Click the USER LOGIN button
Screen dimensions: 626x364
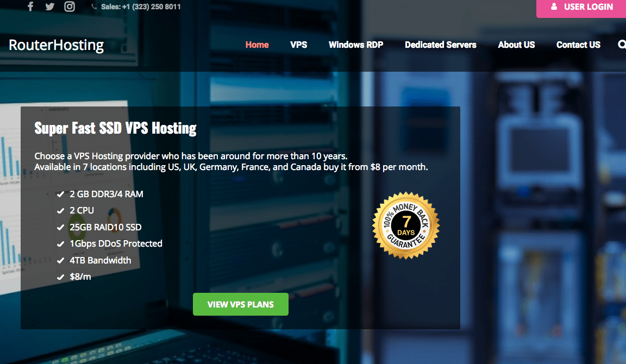click(x=581, y=8)
